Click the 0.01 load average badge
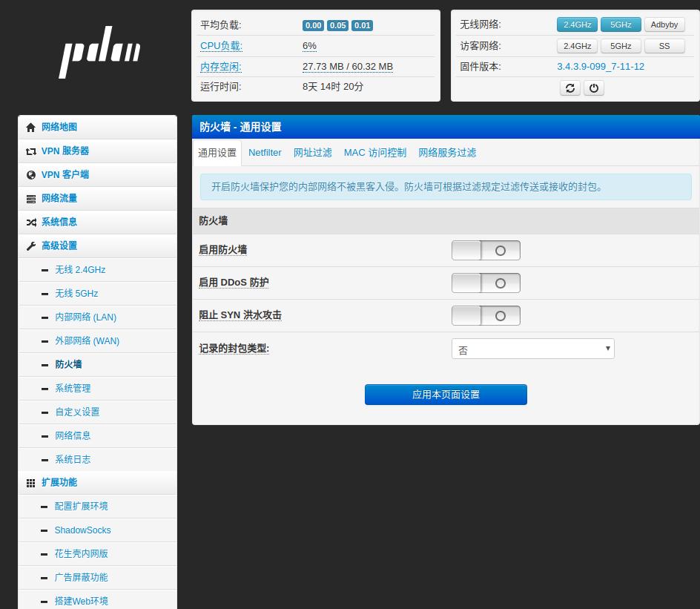The width and height of the screenshot is (700, 609). tap(362, 25)
